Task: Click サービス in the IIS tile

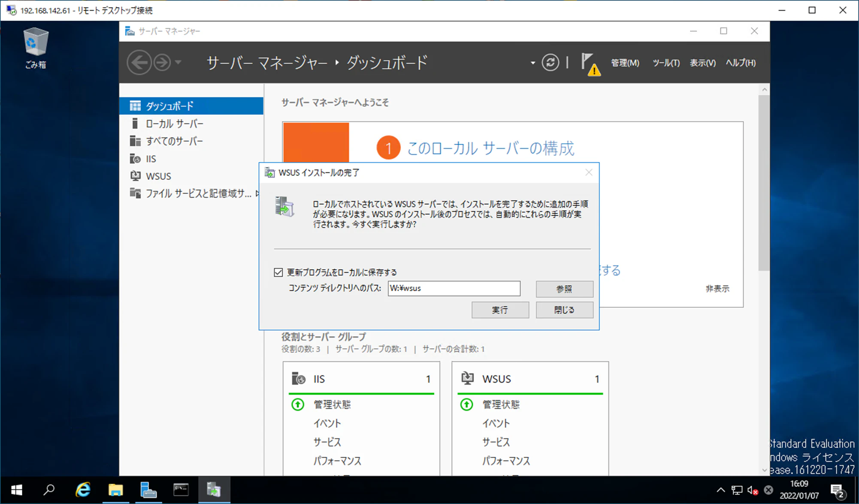Action: [x=327, y=442]
